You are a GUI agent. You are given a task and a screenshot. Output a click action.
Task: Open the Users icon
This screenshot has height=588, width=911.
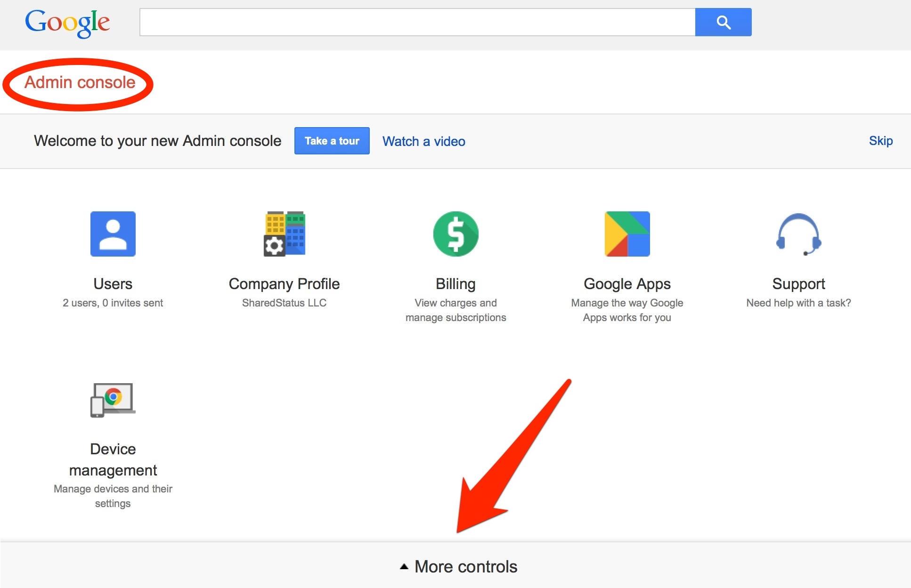[113, 234]
